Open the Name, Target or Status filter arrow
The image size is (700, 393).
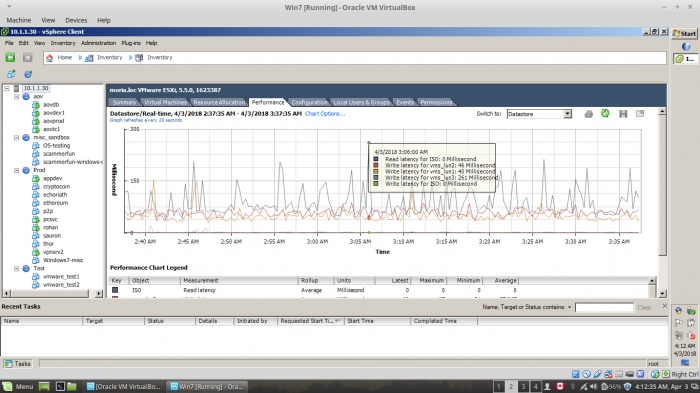click(570, 307)
